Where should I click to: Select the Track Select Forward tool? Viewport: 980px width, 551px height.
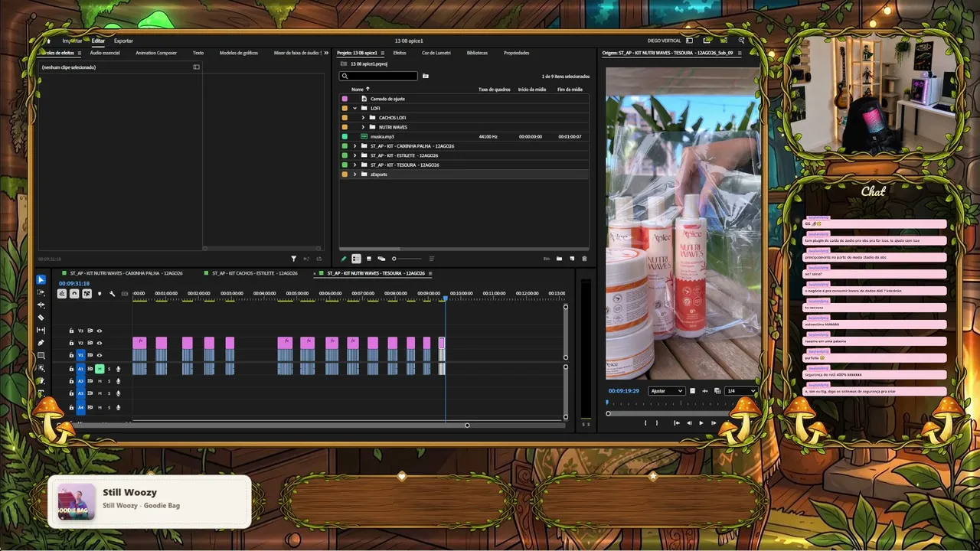[x=41, y=292]
